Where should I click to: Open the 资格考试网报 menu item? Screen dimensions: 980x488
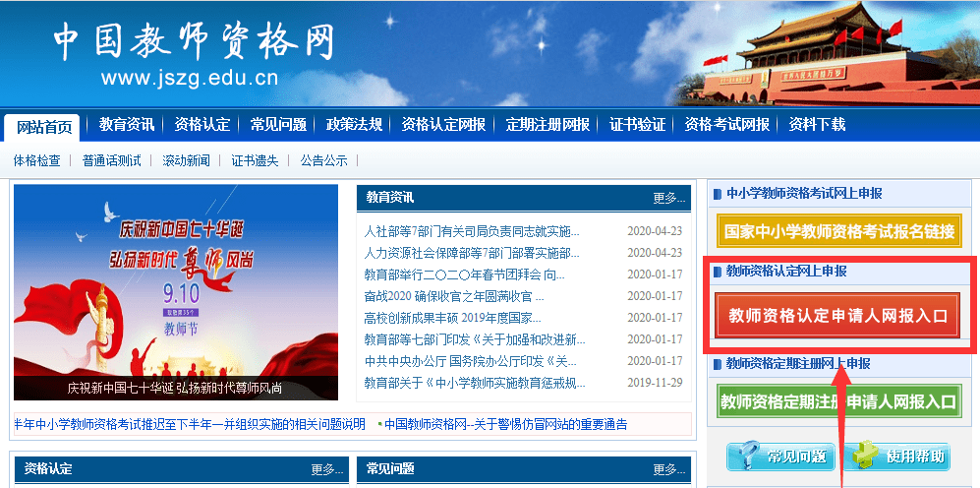point(726,125)
